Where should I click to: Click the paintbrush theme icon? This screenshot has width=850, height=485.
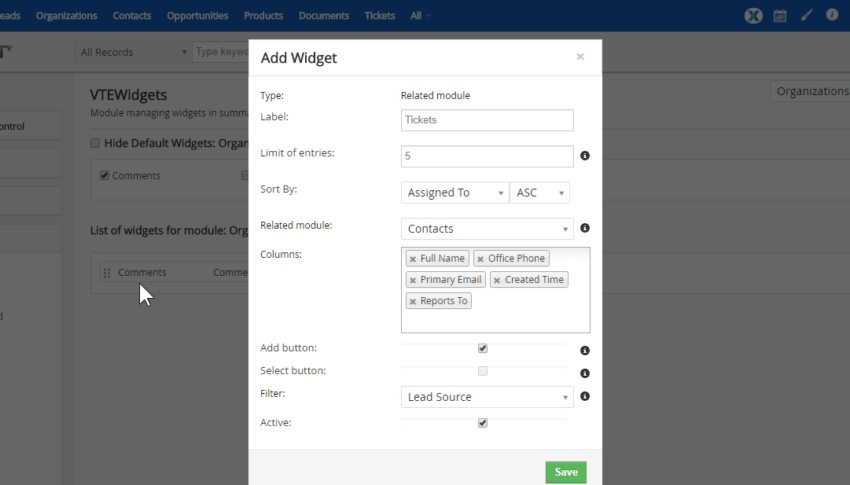click(807, 15)
